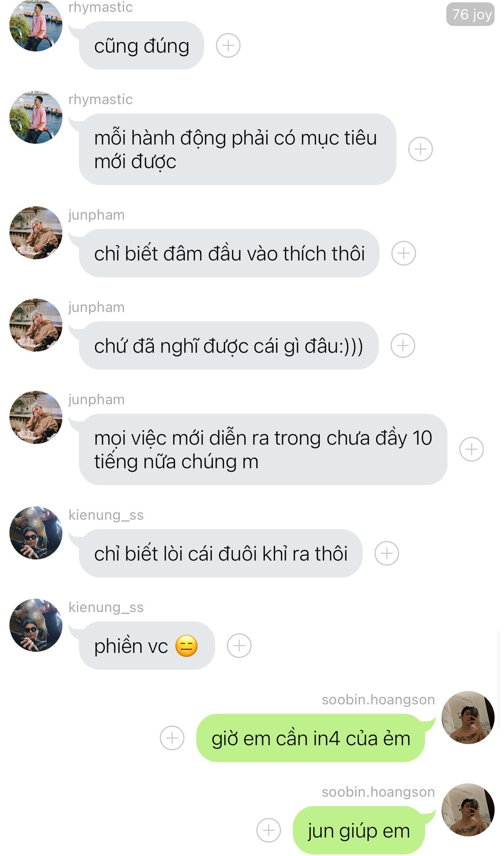Tap plus icon beside 'giờ em cần in4' message
This screenshot has width=504, height=856.
click(x=172, y=738)
